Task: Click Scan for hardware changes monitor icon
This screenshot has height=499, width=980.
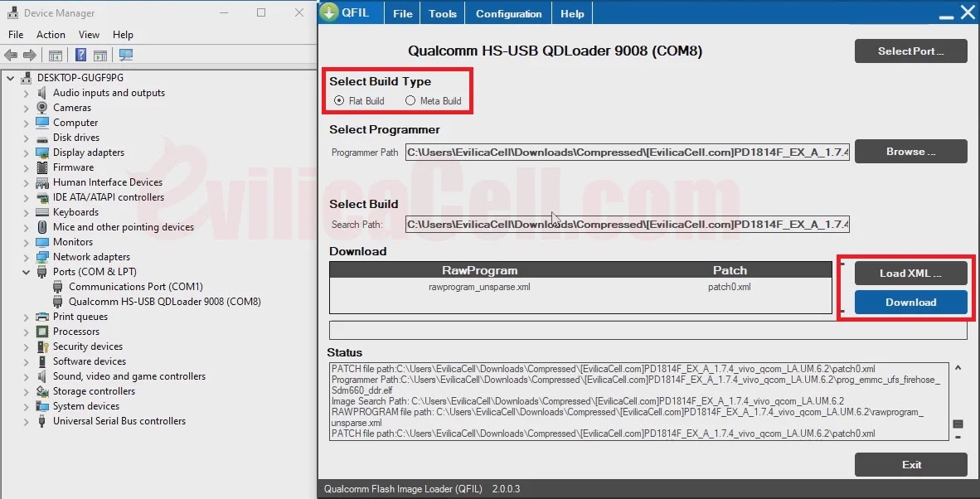Action: pyautogui.click(x=126, y=56)
